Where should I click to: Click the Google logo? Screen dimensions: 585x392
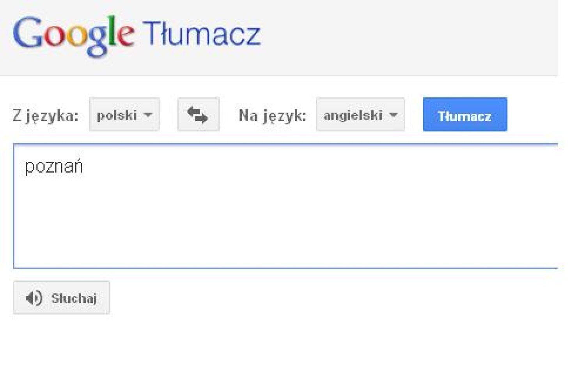[73, 35]
